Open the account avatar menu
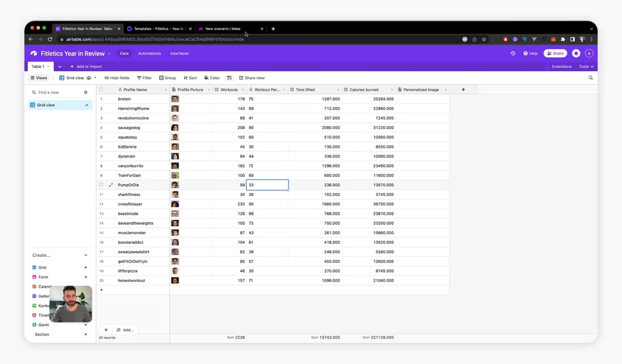Screen dimensions: 622x364 [x=589, y=53]
